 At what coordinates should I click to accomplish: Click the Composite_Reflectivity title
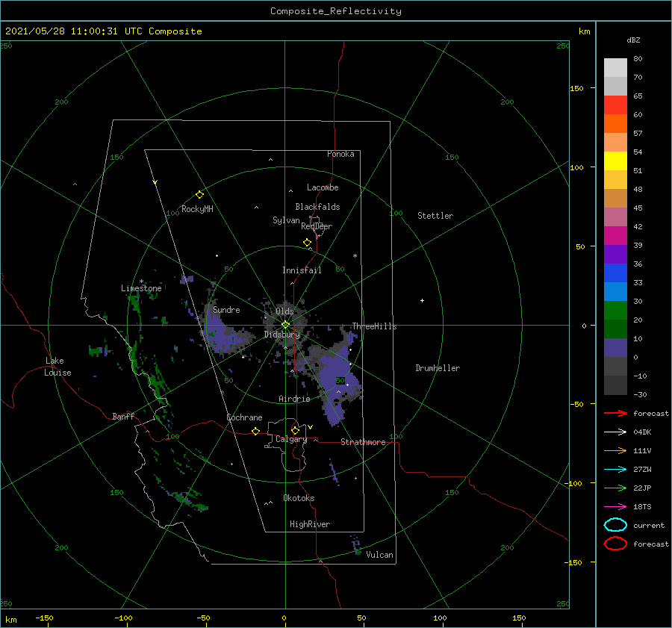[x=335, y=11]
